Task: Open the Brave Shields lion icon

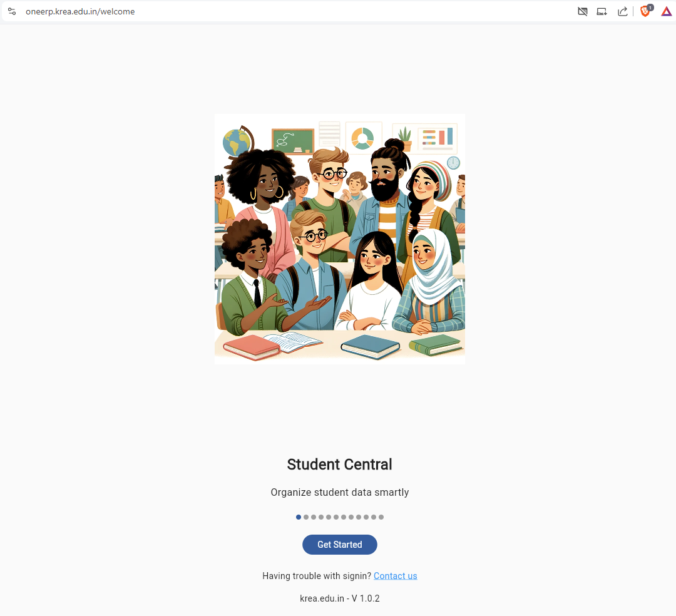Action: (646, 11)
